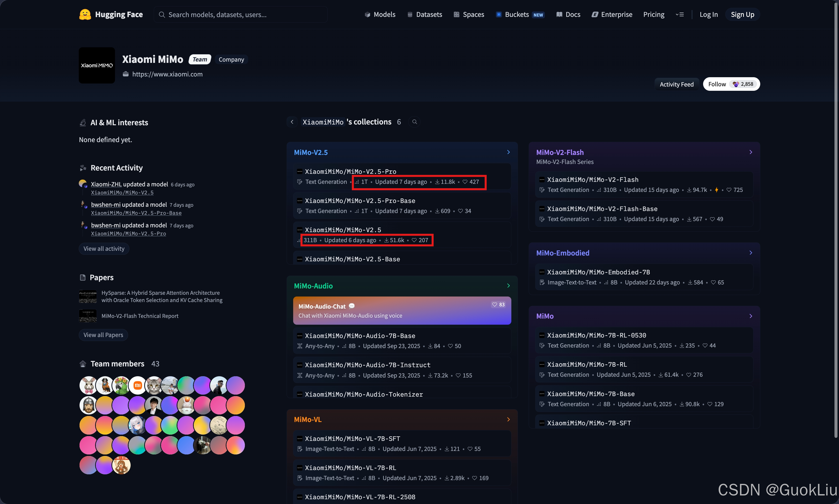
Task: Go back with the collections left chevron
Action: click(x=292, y=122)
